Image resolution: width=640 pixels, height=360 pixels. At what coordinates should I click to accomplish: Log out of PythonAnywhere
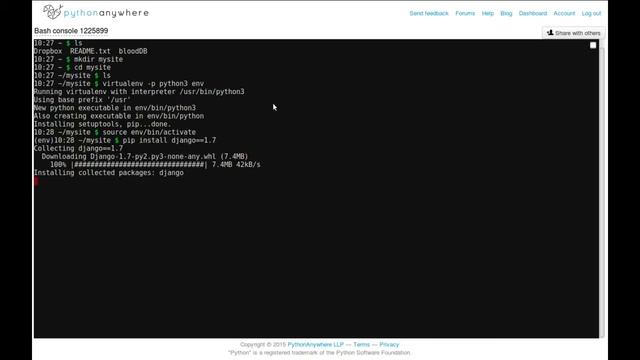click(x=591, y=13)
